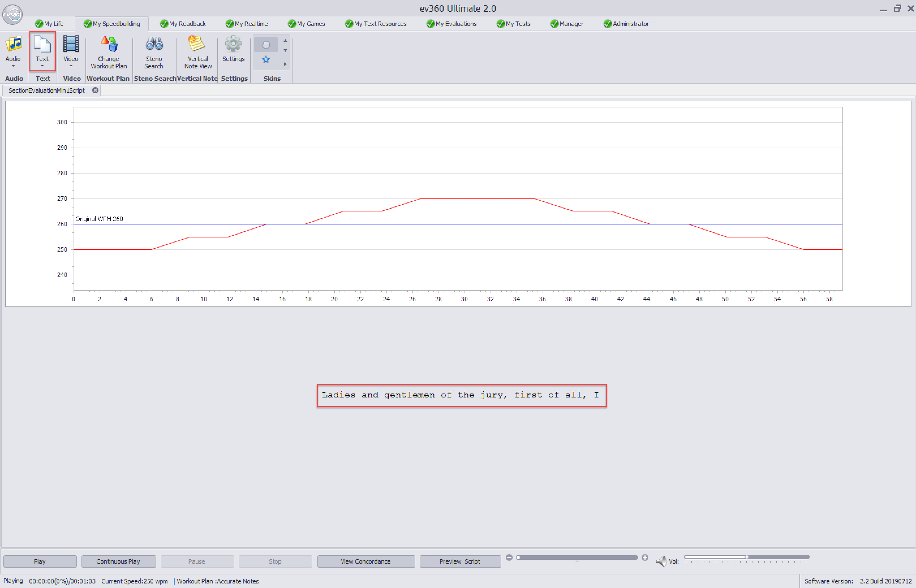Open Vertical Note View
Viewport: 916px width, 588px height.
click(197, 52)
